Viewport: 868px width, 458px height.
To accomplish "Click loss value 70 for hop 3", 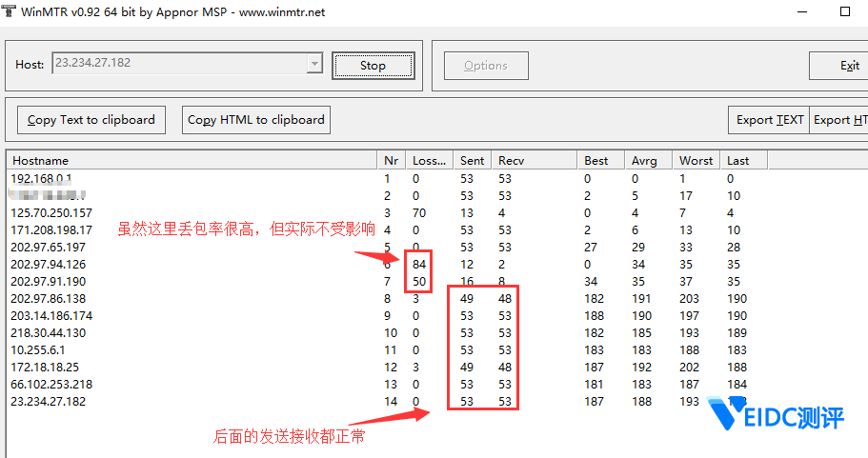I will click(419, 213).
